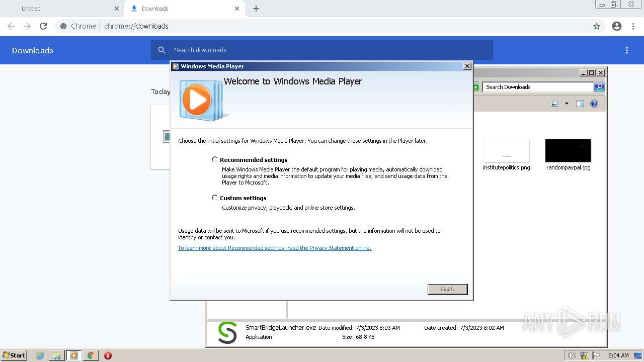Click the Windows Media Player title bar icon
644x362 pixels.
click(x=176, y=66)
